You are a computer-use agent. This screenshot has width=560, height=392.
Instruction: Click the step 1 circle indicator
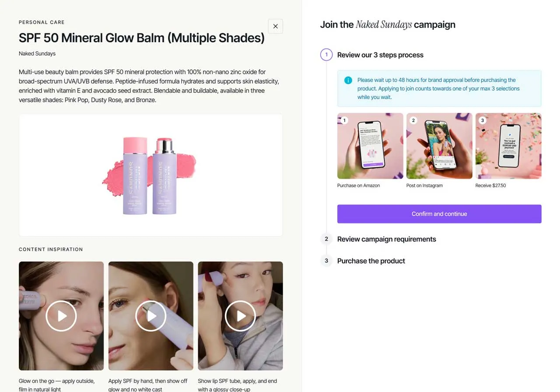326,55
